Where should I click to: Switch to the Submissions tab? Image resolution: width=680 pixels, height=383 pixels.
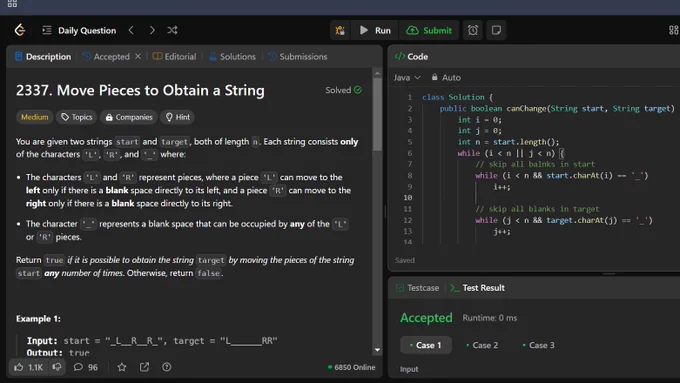click(x=298, y=57)
